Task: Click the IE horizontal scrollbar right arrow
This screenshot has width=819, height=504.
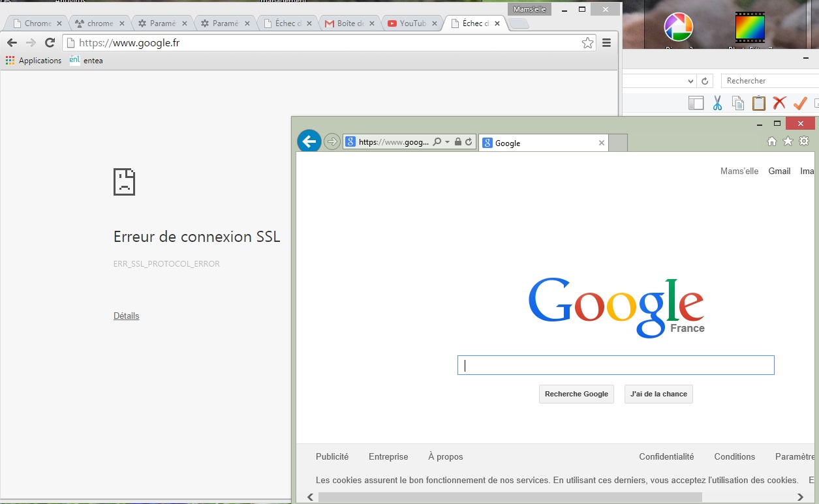Action: click(801, 497)
